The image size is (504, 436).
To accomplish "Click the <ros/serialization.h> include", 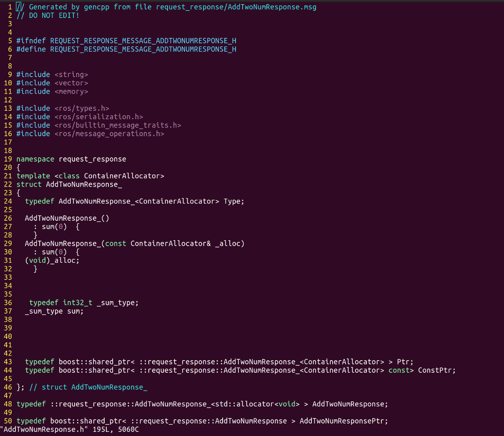I will (x=99, y=117).
